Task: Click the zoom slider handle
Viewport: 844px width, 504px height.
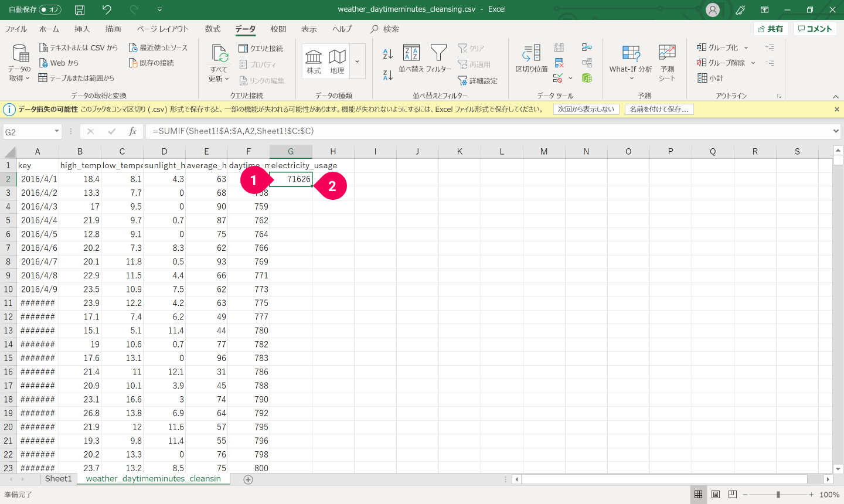Action: point(778,495)
